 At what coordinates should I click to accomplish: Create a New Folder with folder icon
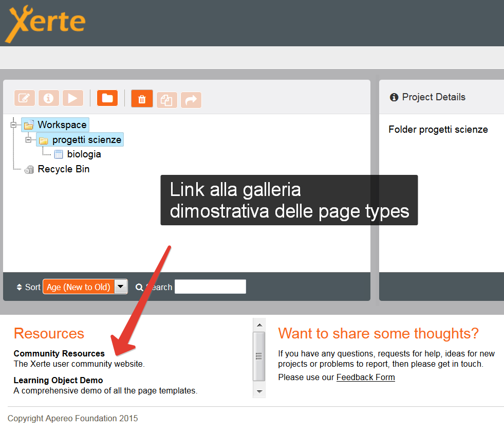click(107, 98)
